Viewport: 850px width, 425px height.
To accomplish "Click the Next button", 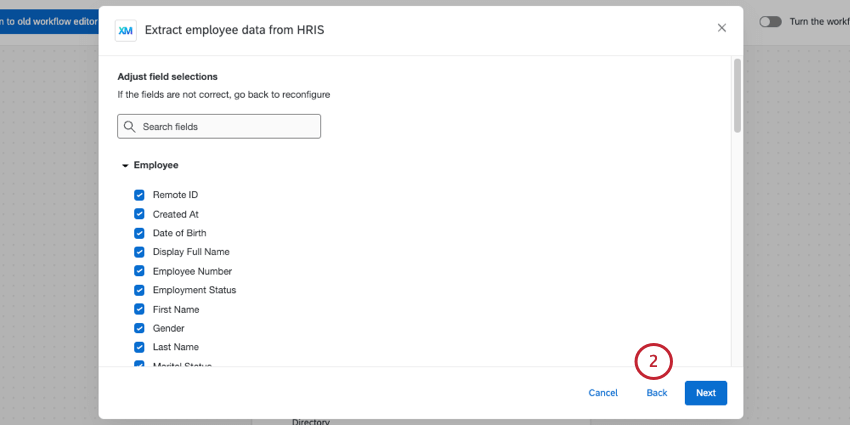I will tap(705, 393).
